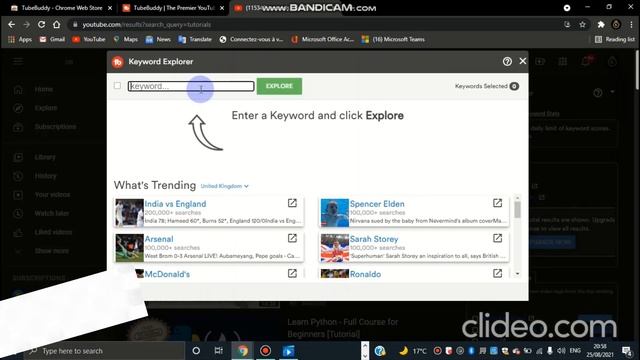Go to browser home page
This screenshot has width=640, height=360.
[56, 24]
